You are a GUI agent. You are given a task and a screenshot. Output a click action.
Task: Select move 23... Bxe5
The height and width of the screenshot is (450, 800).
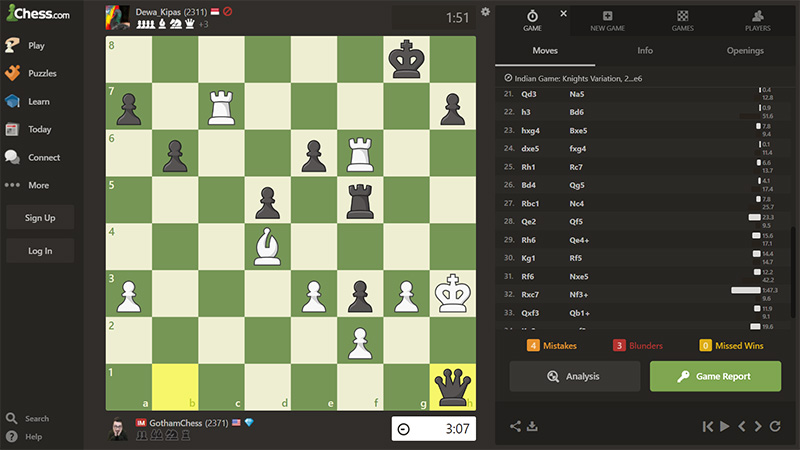tap(578, 131)
